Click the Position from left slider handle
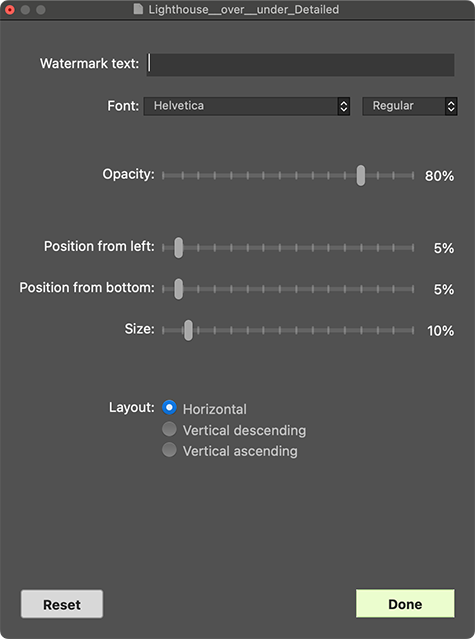475x639 pixels. coord(178,248)
